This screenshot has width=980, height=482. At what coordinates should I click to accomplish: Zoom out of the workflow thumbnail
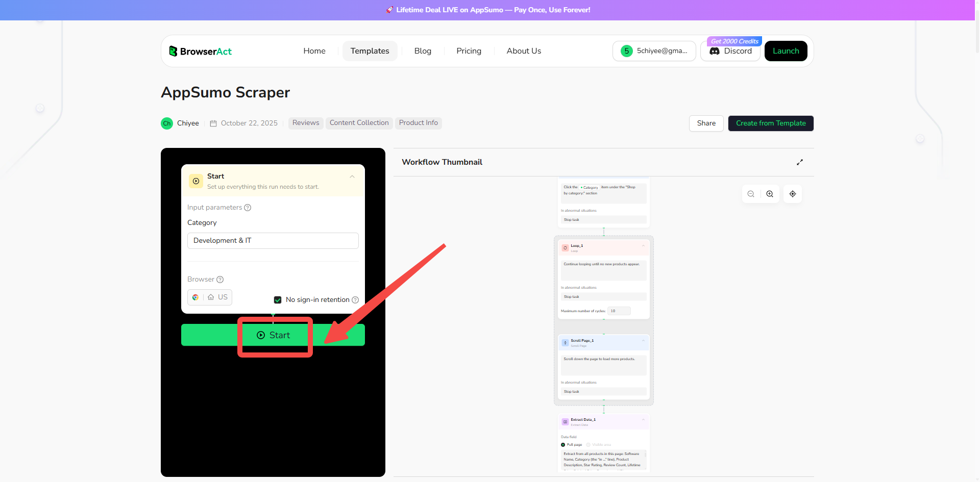pos(750,194)
